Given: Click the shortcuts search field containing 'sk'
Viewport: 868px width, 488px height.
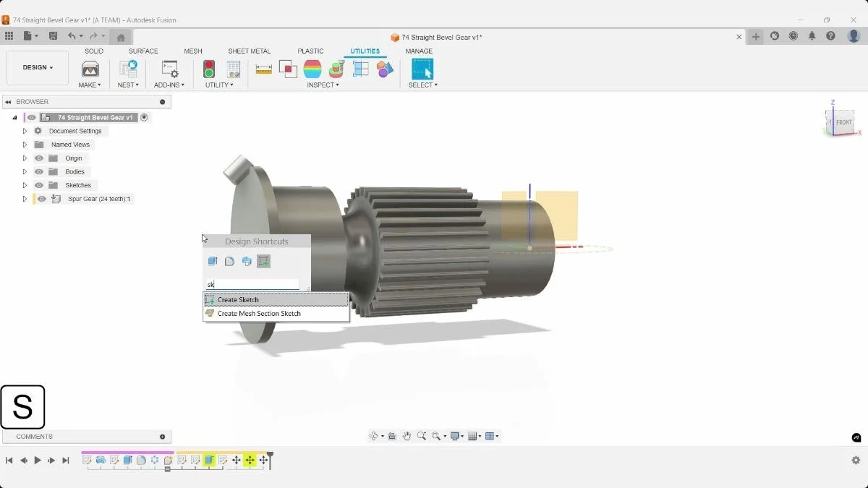Looking at the screenshot, I should [252, 284].
